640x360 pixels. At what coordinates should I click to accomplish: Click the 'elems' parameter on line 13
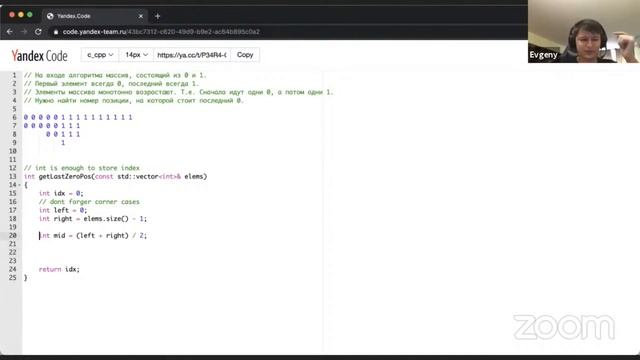coord(194,177)
